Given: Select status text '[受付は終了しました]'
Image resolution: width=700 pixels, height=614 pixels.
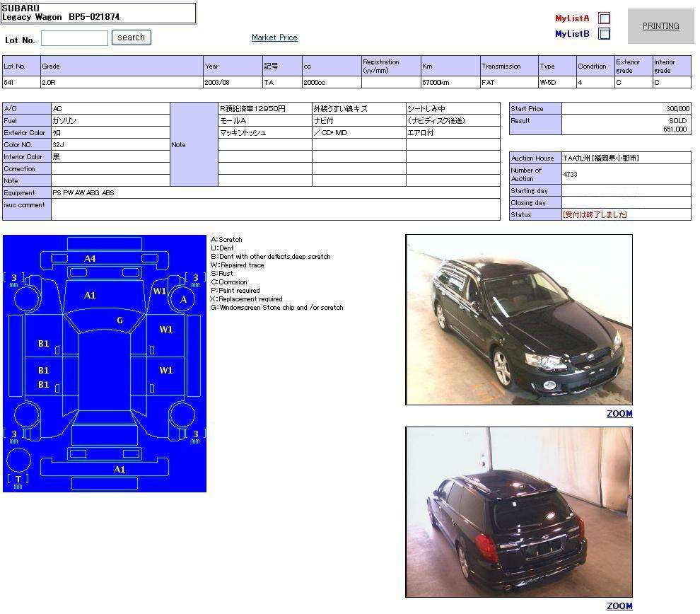Looking at the screenshot, I should coord(595,215).
